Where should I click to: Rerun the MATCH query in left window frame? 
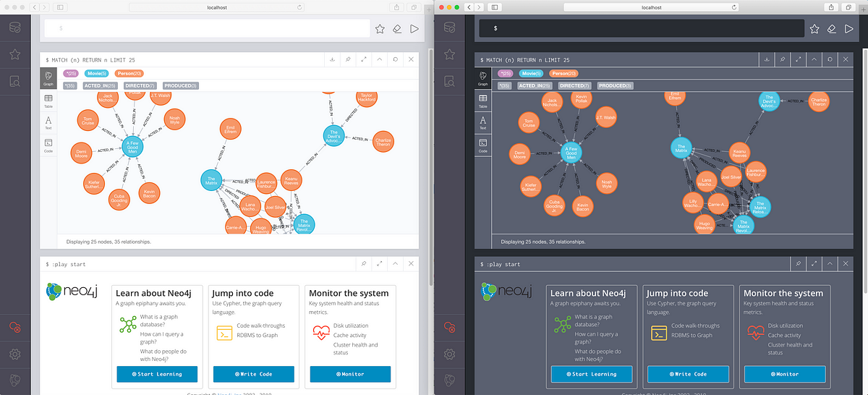tap(395, 59)
